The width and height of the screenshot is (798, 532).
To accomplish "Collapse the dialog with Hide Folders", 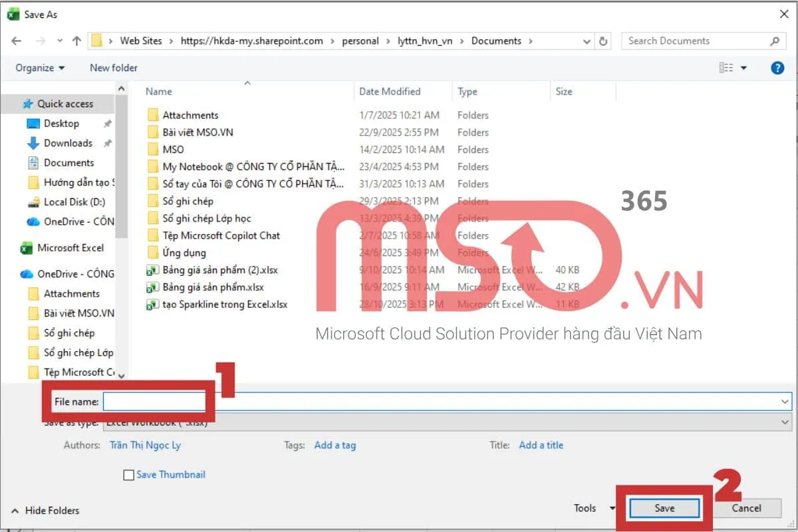I will click(x=45, y=511).
